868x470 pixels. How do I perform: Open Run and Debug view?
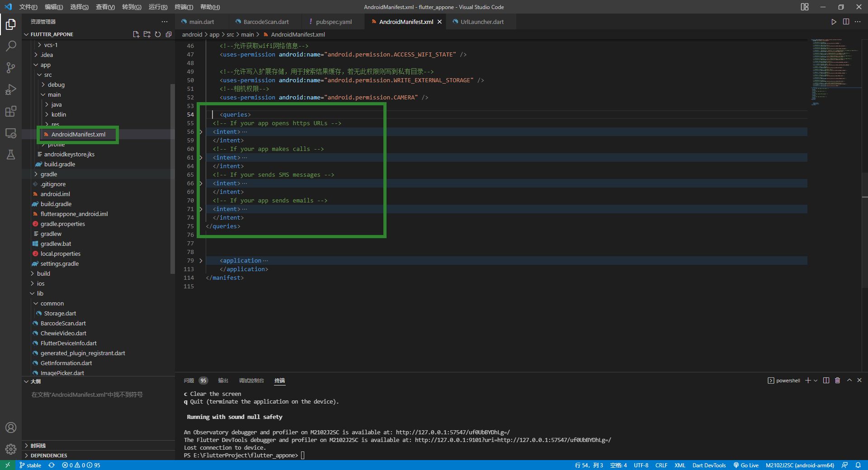pyautogui.click(x=11, y=89)
